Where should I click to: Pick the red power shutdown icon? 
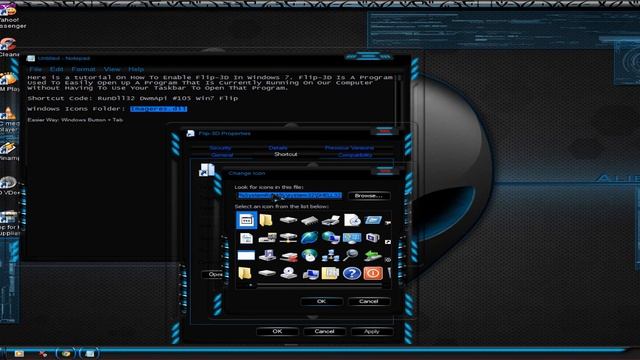tap(373, 273)
